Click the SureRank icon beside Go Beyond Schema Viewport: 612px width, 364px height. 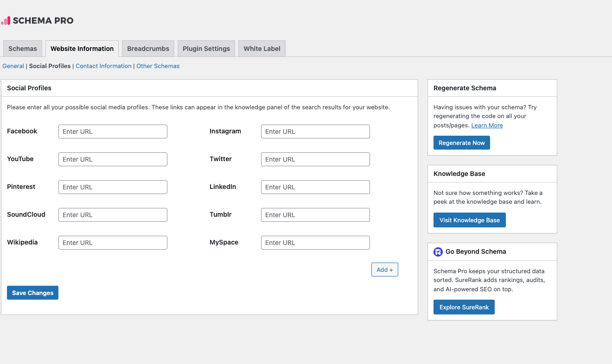coord(438,252)
